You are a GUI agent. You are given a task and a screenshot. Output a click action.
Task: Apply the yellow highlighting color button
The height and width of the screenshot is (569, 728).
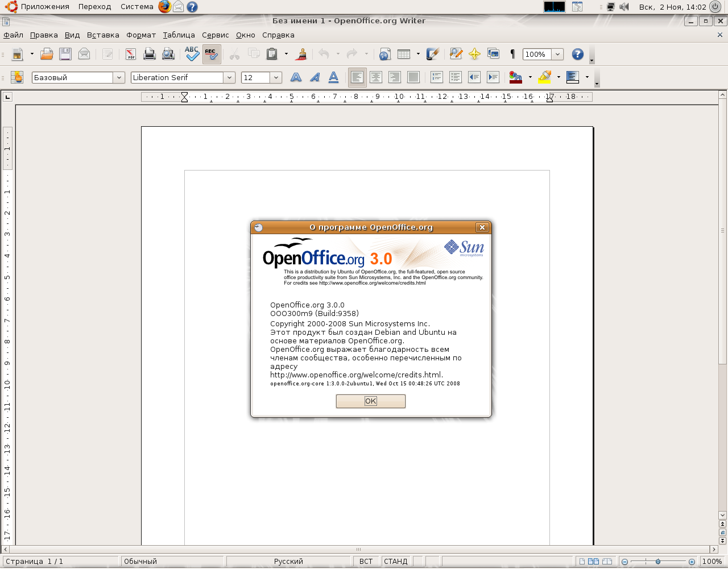tap(545, 77)
